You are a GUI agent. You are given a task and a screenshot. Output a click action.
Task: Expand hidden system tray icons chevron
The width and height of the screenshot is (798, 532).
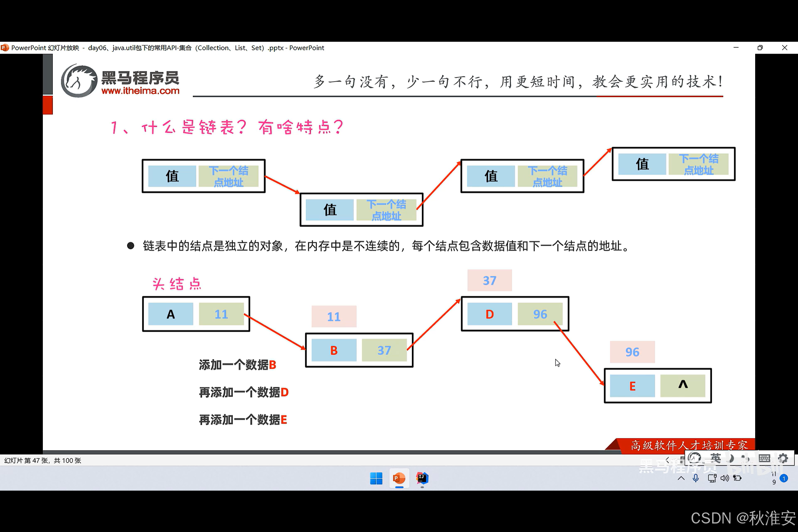coord(681,478)
